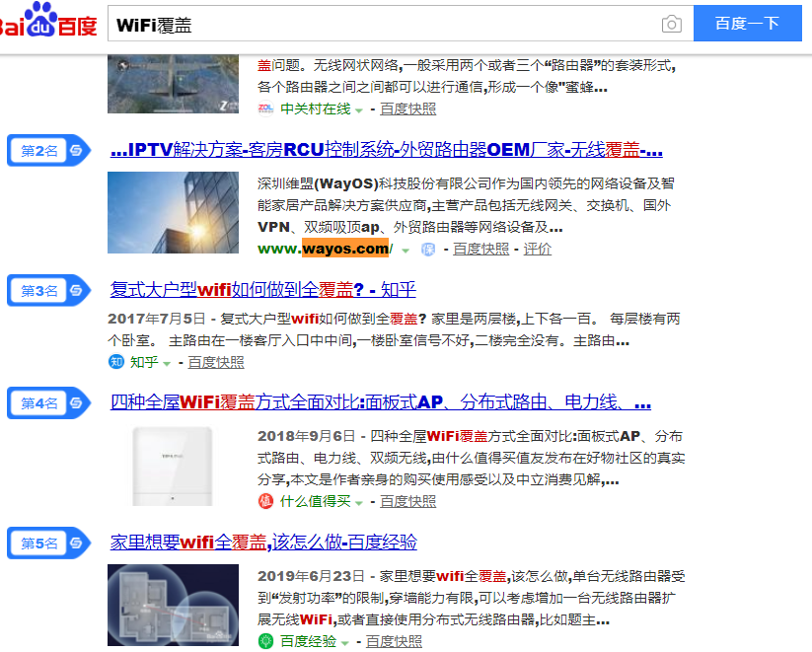Image resolution: width=812 pixels, height=652 pixels.
Task: Open the building thumbnail for the WayOS result
Action: (173, 212)
